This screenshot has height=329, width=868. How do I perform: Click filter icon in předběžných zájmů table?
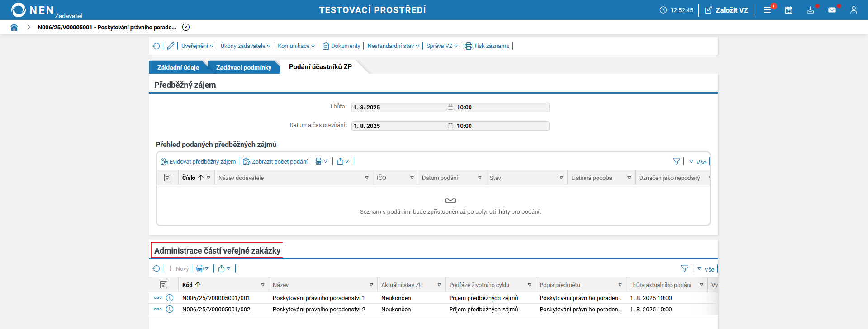point(676,161)
